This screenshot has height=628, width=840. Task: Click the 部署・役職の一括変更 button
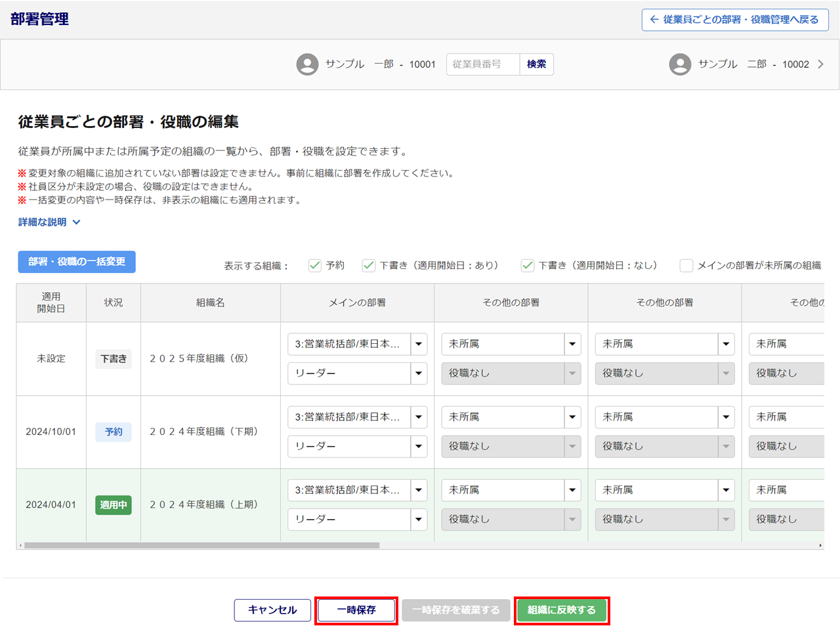[77, 261]
